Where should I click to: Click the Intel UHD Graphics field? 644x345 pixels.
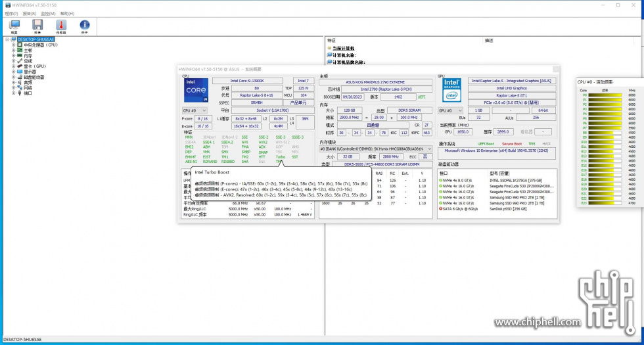pos(512,88)
